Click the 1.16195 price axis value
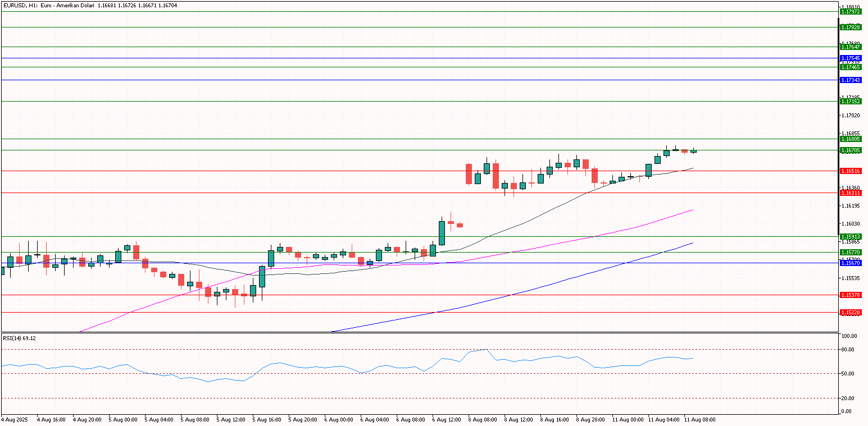Viewport: 868px width, 426px height. point(852,206)
